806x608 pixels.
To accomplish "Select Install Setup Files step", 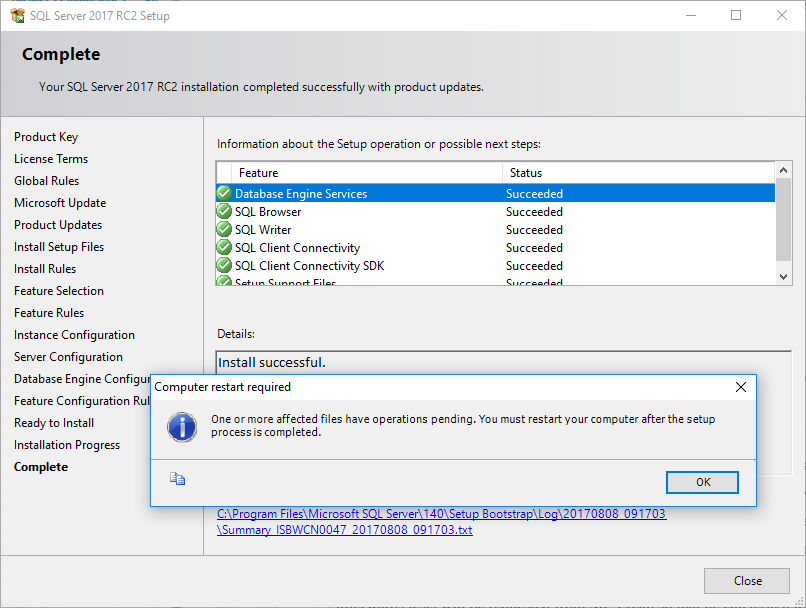I will click(59, 247).
